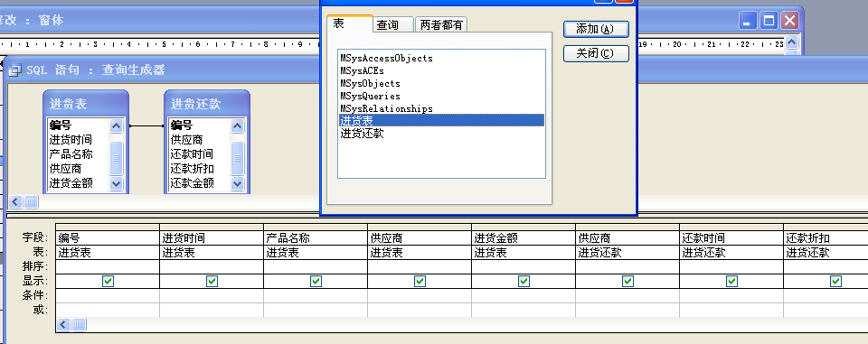
Task: Switch to the 两者都有 tab
Action: point(441,25)
